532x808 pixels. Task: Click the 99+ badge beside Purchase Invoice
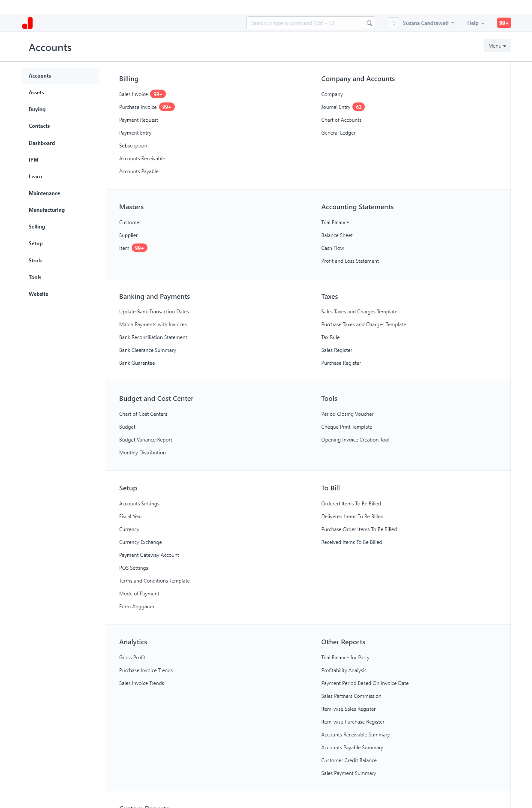(167, 107)
